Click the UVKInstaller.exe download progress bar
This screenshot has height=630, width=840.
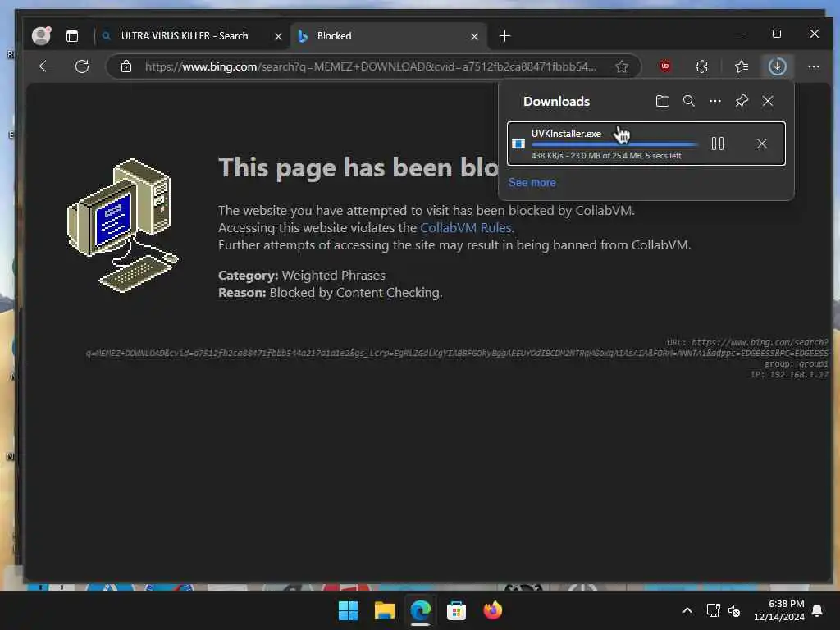(614, 144)
